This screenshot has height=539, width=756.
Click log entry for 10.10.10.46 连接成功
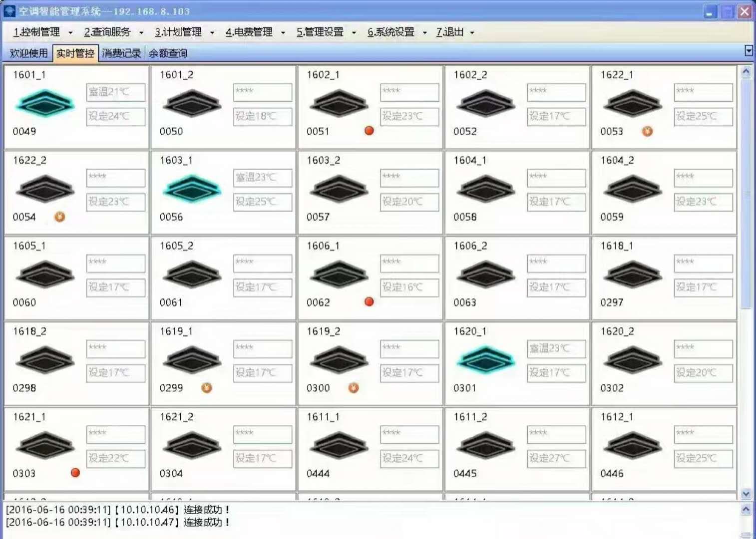(x=117, y=510)
